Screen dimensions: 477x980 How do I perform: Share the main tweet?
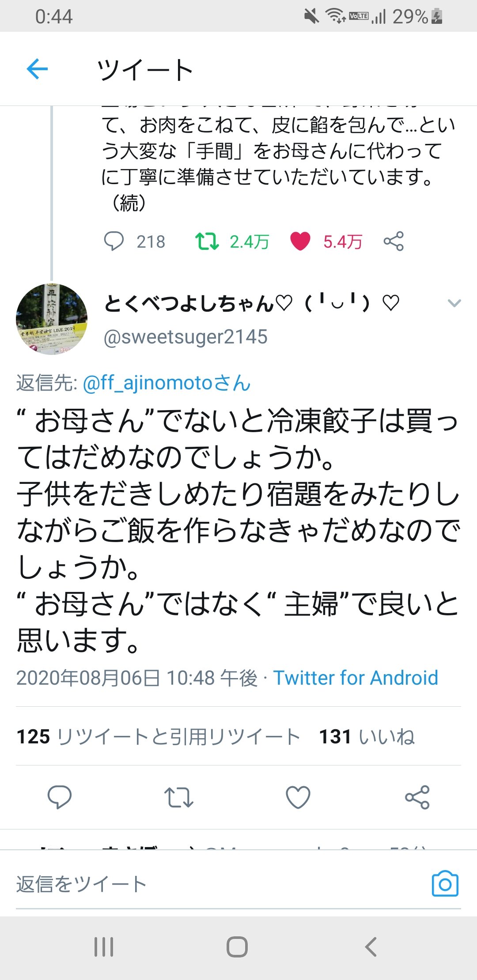[417, 797]
